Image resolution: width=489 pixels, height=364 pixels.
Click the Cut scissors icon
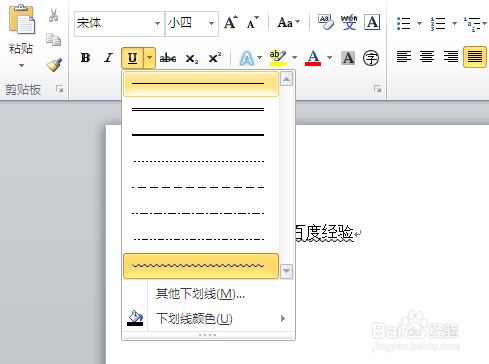[53, 15]
